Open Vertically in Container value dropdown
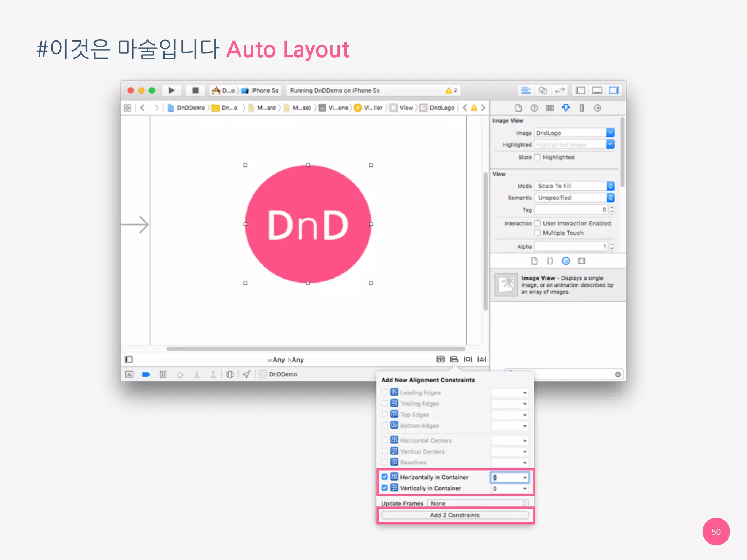Screen dimensions: 747x560 click(525, 489)
